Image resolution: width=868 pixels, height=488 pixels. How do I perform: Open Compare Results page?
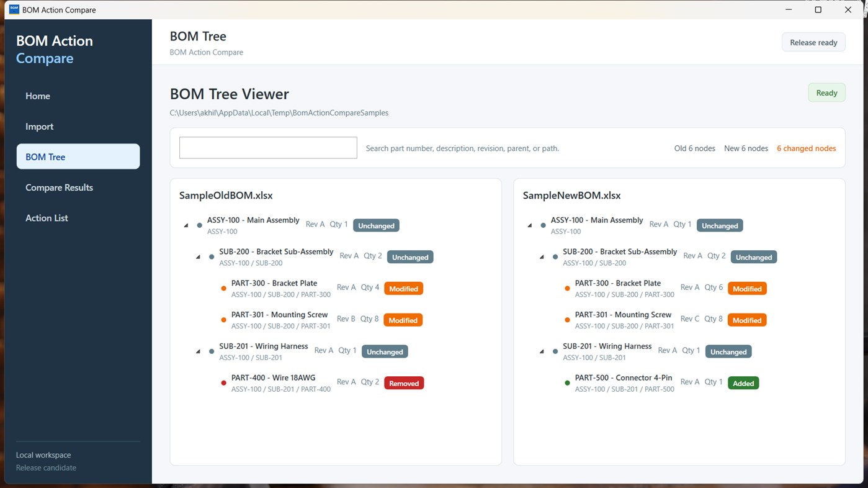point(78,188)
